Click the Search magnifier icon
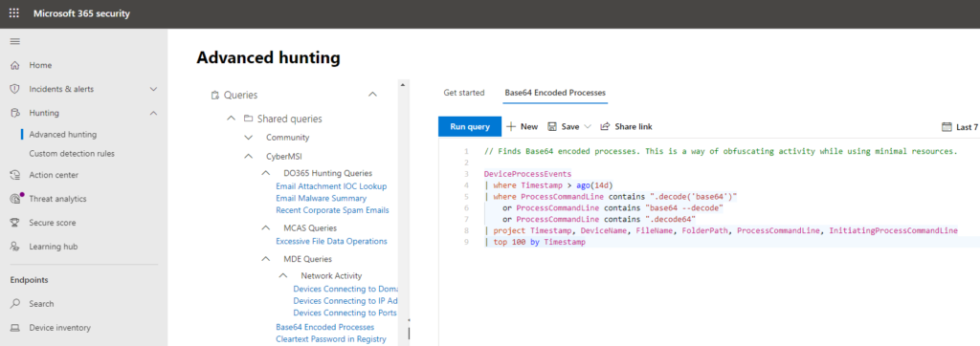This screenshot has width=980, height=346. (15, 304)
